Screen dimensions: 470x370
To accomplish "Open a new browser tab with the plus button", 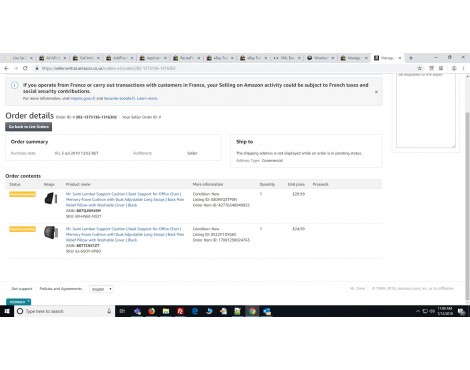I will click(411, 58).
